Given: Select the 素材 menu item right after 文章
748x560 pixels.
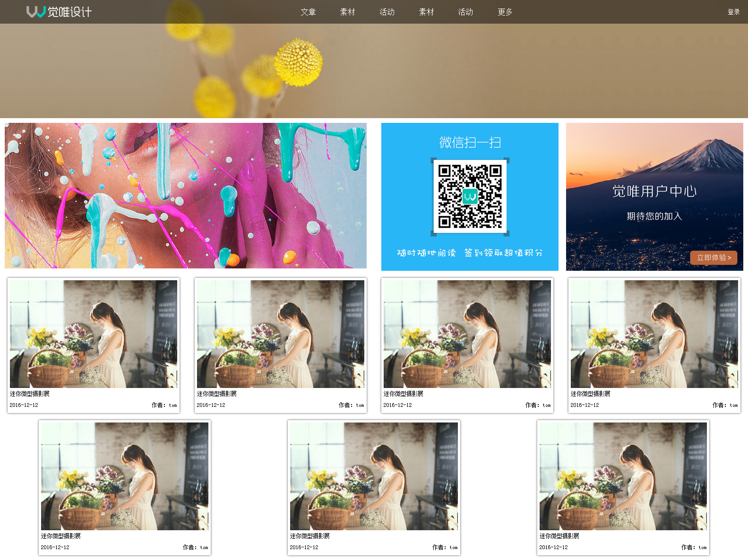Looking at the screenshot, I should [347, 12].
